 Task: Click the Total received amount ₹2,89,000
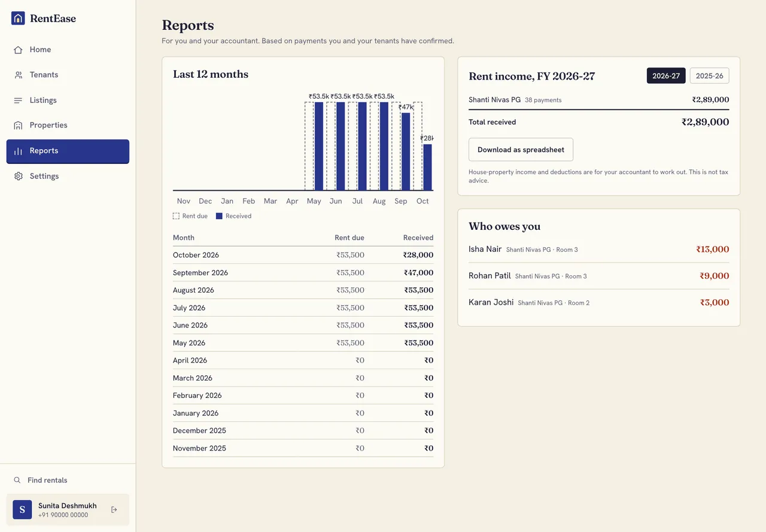point(705,122)
